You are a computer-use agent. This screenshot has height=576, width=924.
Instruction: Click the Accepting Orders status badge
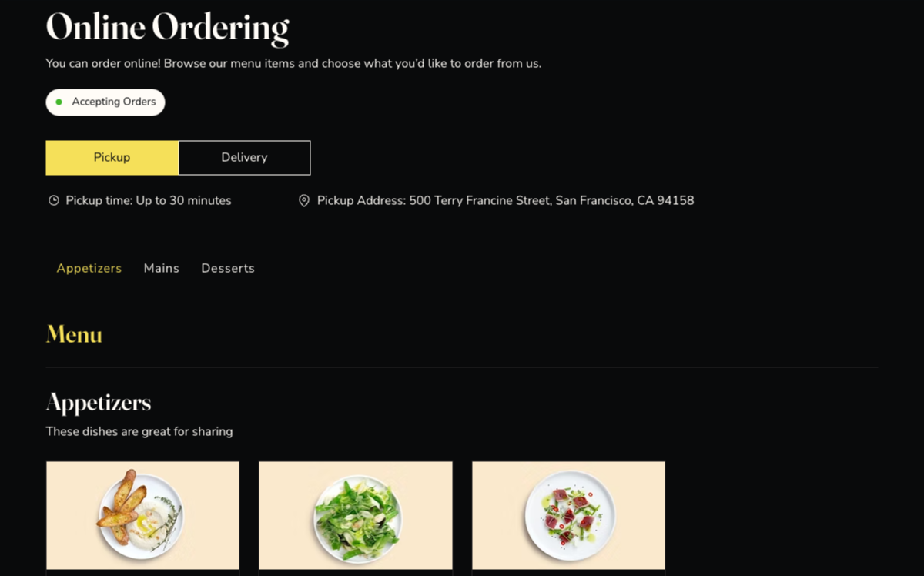click(105, 102)
